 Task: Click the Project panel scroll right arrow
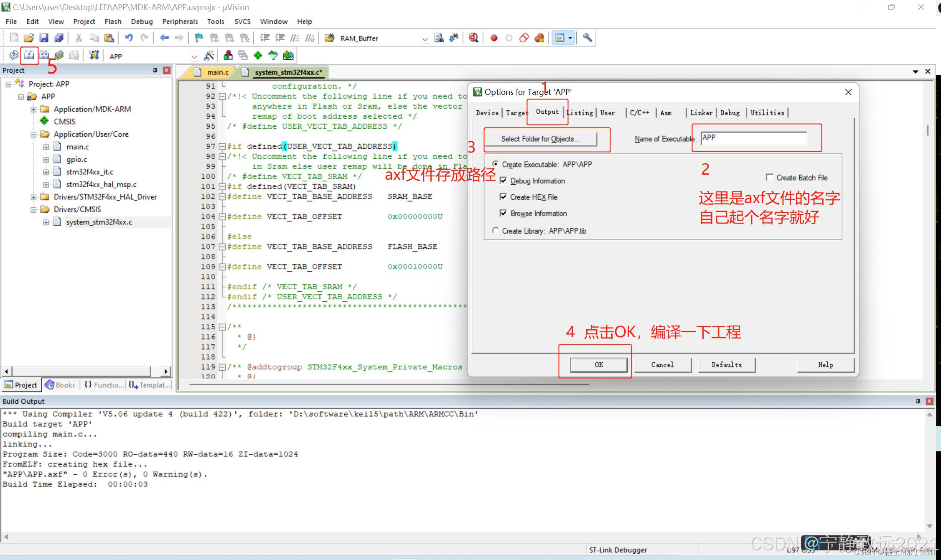pyautogui.click(x=166, y=371)
